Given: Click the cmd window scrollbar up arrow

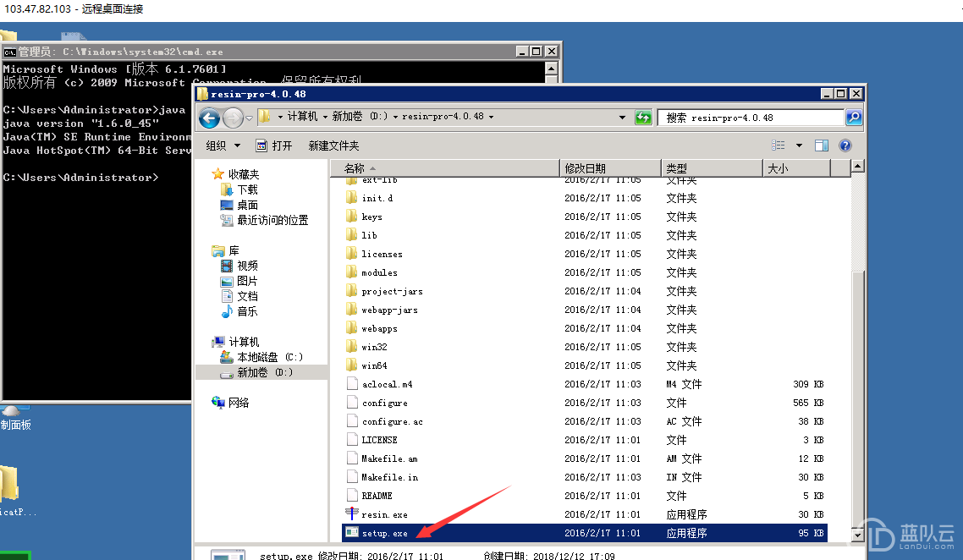Looking at the screenshot, I should 551,69.
